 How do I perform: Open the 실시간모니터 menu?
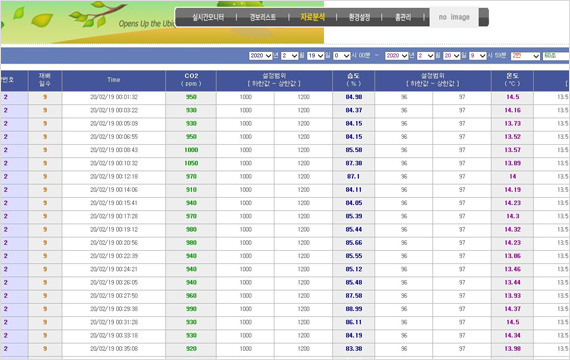[208, 17]
